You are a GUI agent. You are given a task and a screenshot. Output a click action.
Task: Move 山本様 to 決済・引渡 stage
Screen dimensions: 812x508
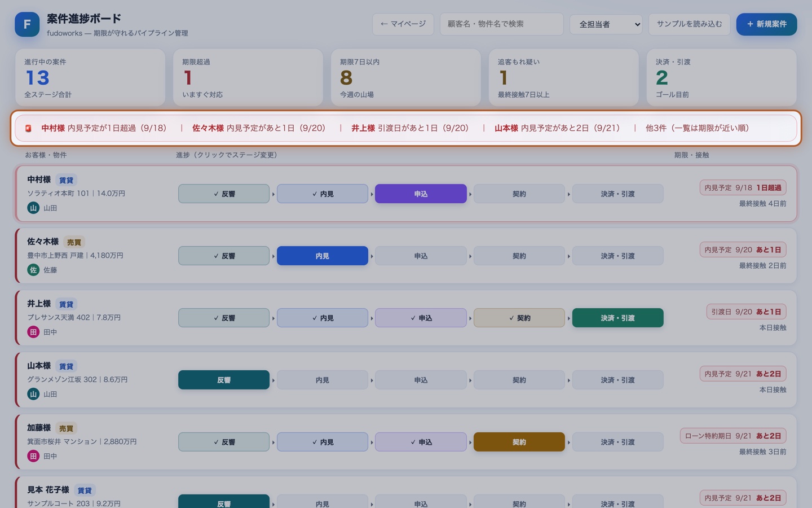617,380
